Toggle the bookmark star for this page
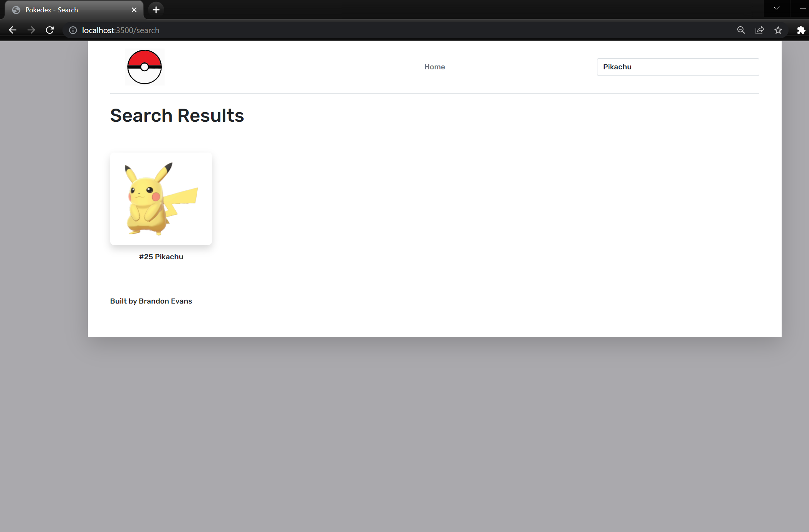Viewport: 809px width, 532px height. pyautogui.click(x=779, y=30)
